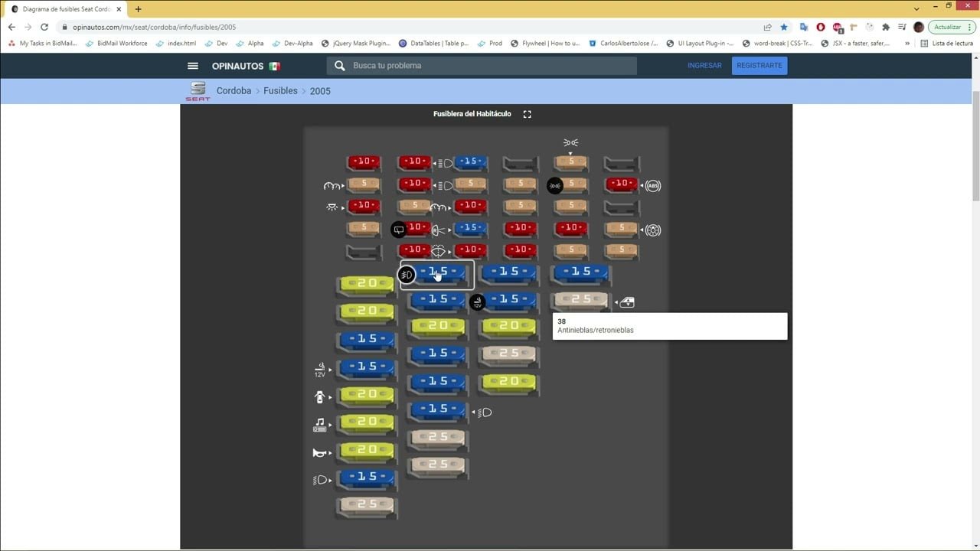This screenshot has width=980, height=551.
Task: Open the OPINAUTOS hamburger menu
Action: 193,66
